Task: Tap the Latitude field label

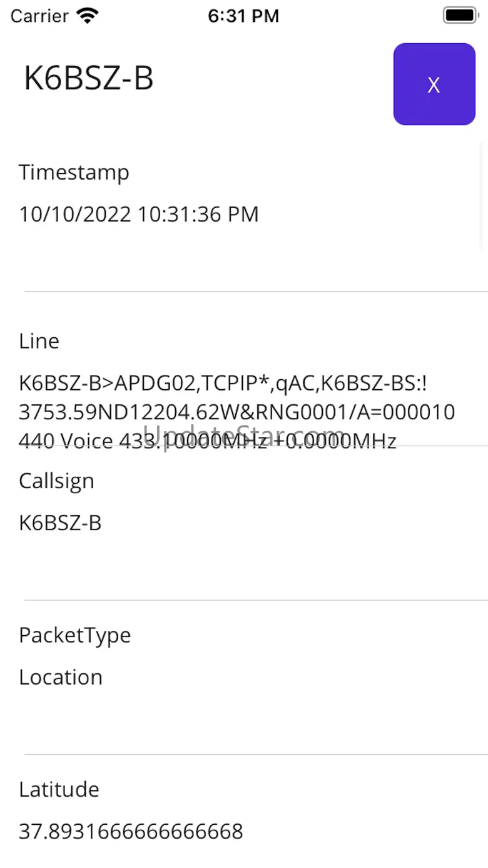Action: pyautogui.click(x=59, y=789)
